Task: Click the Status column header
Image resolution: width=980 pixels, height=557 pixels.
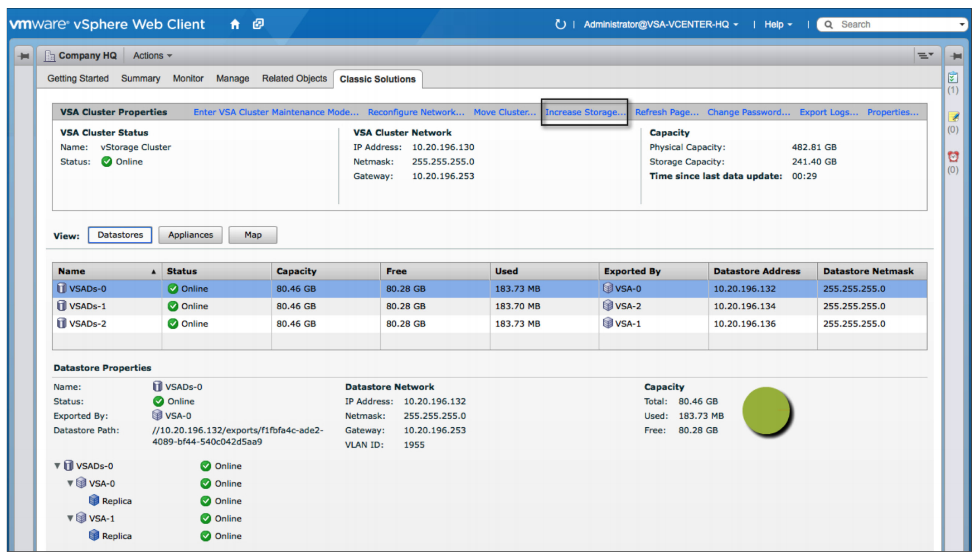Action: [x=216, y=271]
